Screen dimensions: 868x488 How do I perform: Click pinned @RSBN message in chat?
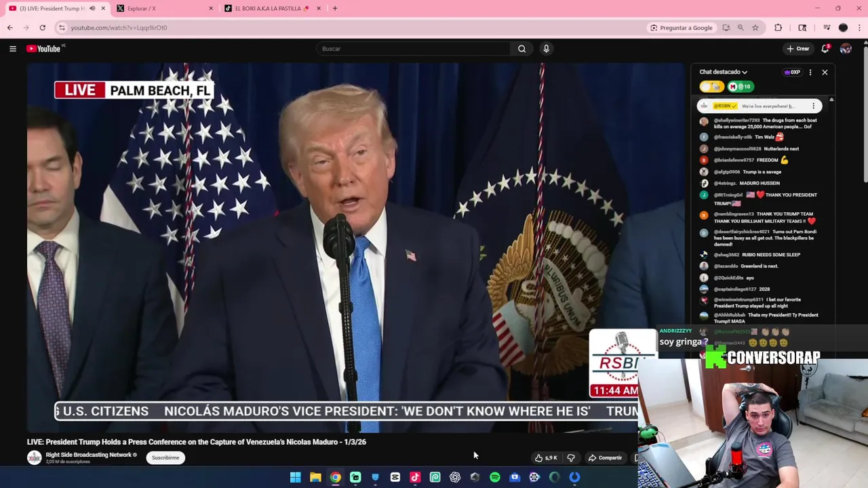(759, 106)
